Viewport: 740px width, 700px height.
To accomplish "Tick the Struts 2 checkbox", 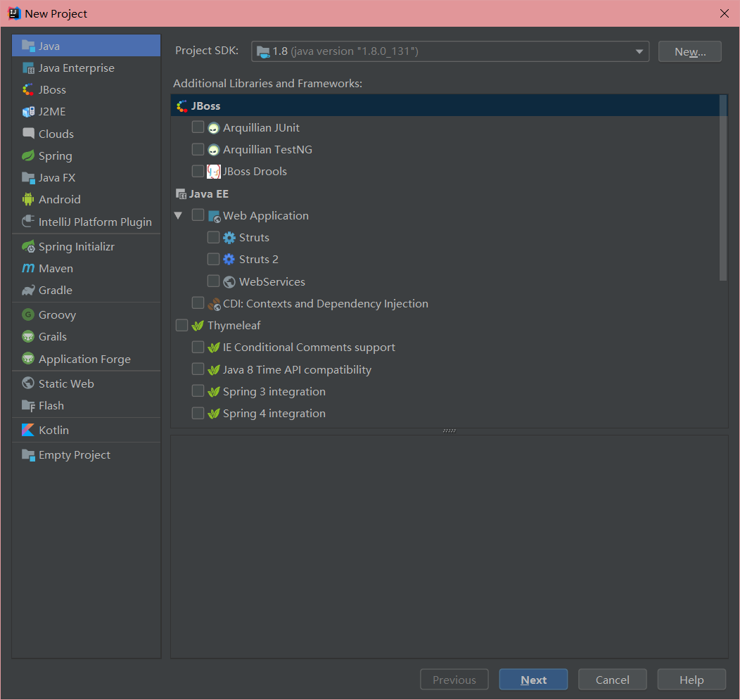I will point(213,259).
